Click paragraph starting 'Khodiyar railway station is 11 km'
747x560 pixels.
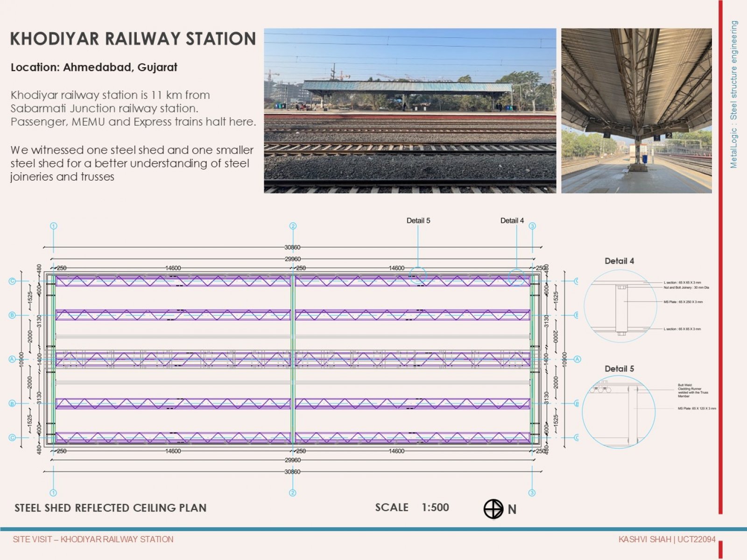(x=133, y=108)
